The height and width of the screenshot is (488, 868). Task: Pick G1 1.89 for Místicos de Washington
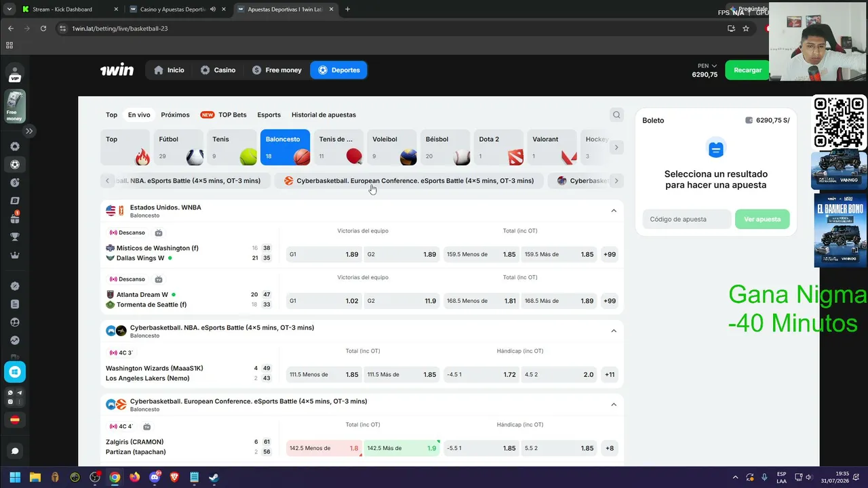click(323, 254)
